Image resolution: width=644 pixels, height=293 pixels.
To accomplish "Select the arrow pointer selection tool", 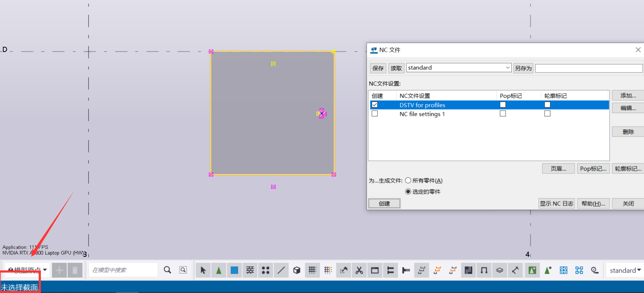I will 203,270.
